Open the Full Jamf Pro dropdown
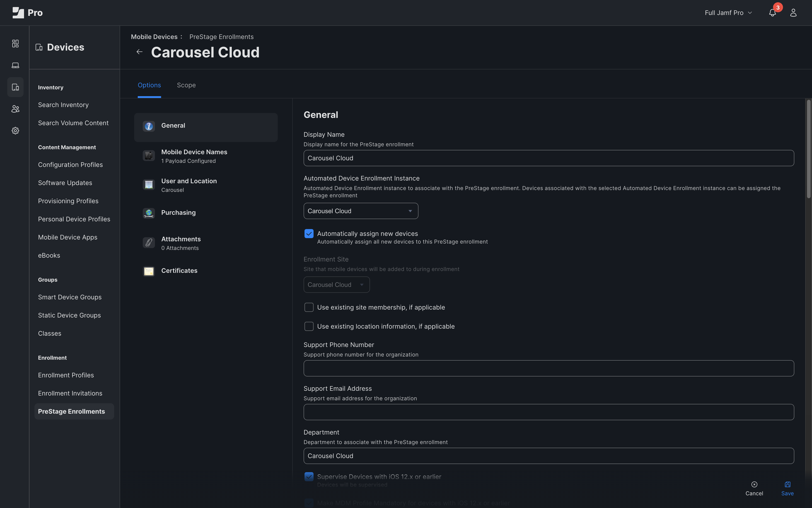 [x=728, y=13]
